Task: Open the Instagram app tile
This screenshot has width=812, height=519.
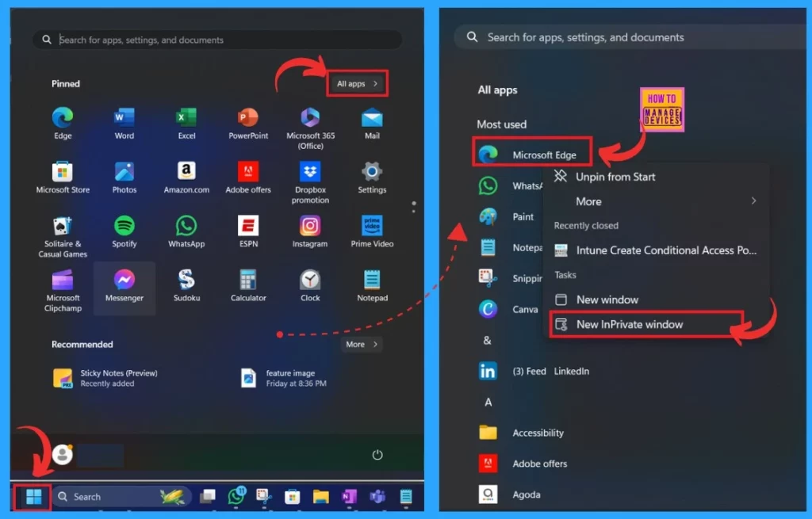Action: coord(310,231)
